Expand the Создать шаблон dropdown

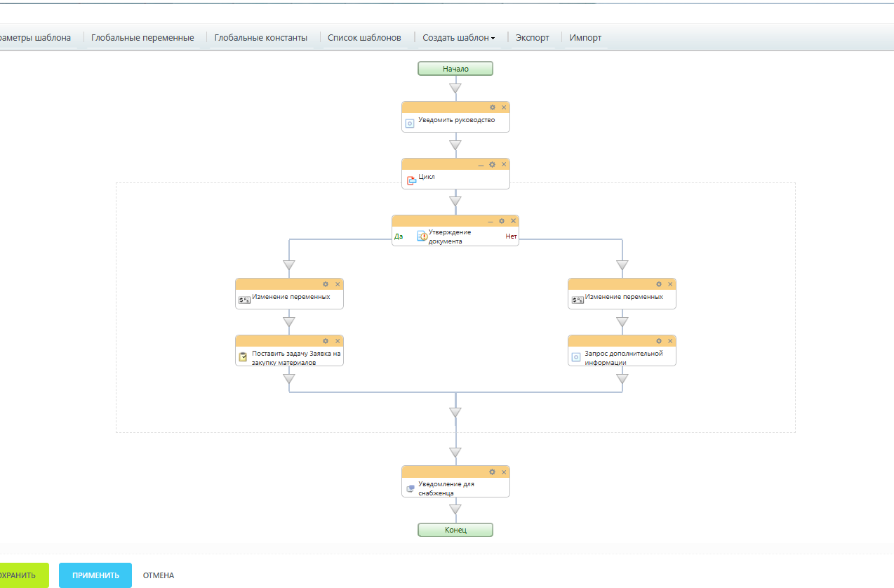458,38
